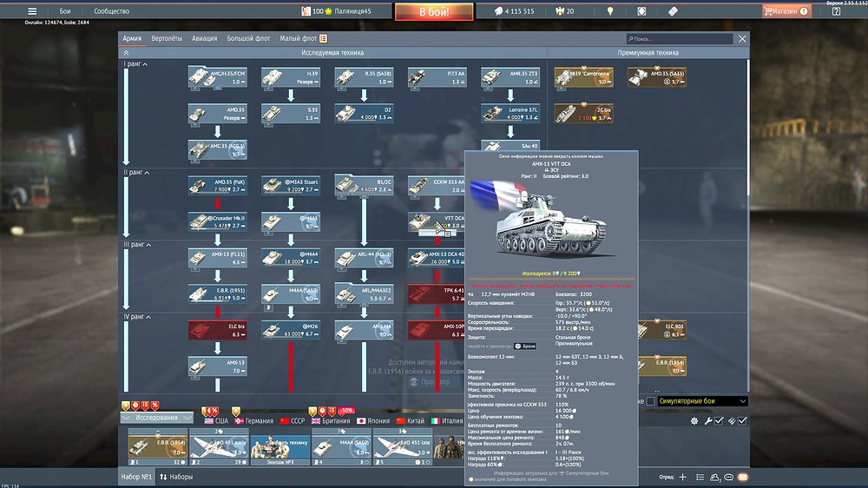
Task: Collapse the I ранг section
Action: (135, 64)
